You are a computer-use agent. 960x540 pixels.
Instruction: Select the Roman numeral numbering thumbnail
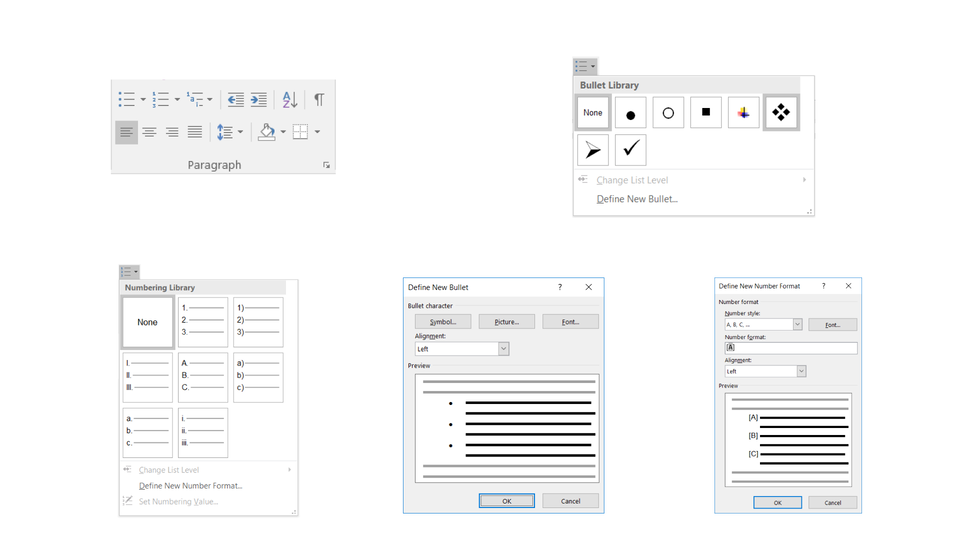[x=148, y=378]
